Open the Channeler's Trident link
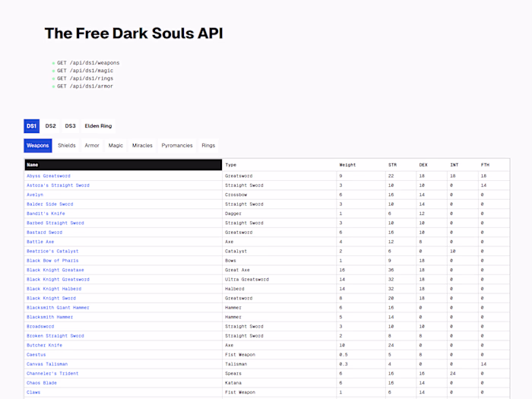This screenshot has width=532, height=399. pyautogui.click(x=52, y=374)
